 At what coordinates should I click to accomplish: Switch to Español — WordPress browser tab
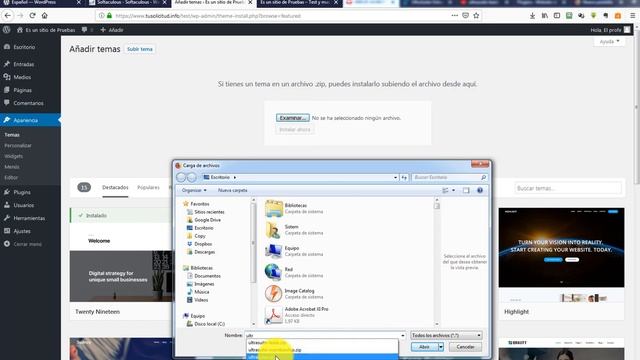click(x=41, y=3)
